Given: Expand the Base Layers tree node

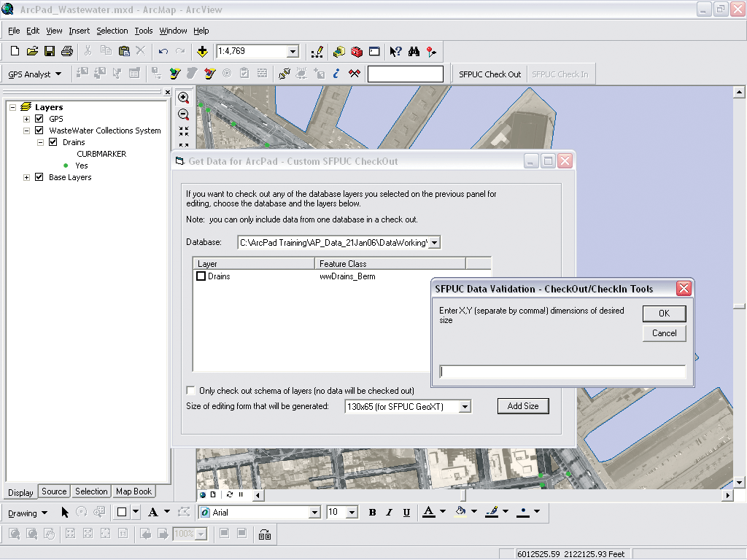Looking at the screenshot, I should 27,177.
